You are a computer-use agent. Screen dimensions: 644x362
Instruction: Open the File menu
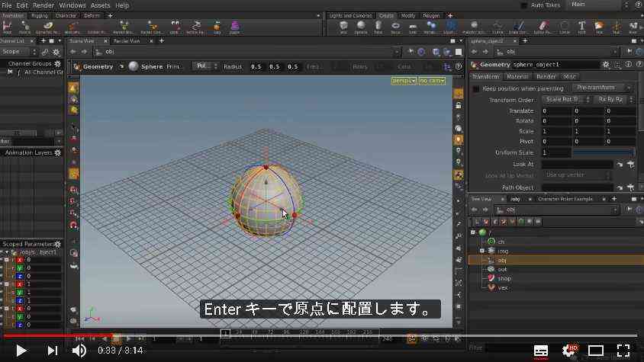[6, 5]
